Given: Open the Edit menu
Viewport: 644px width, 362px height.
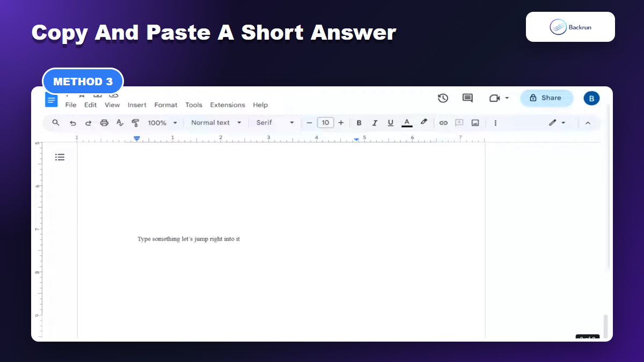Looking at the screenshot, I should point(90,105).
